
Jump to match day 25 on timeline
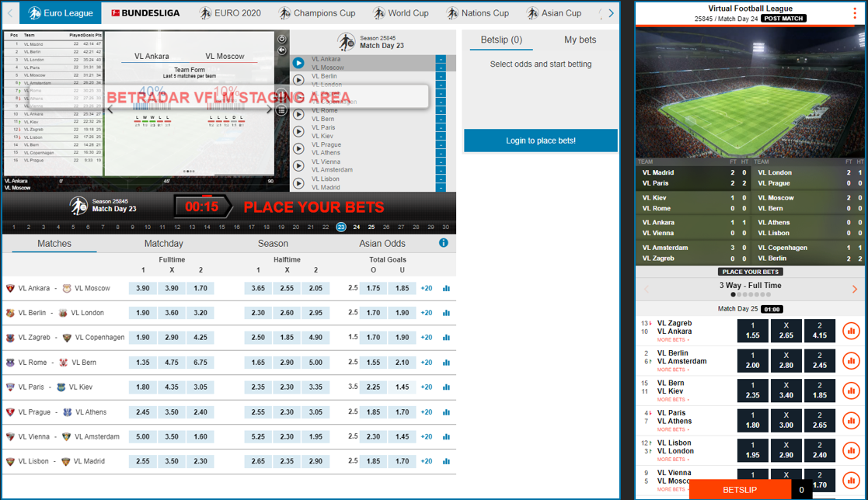coord(371,227)
